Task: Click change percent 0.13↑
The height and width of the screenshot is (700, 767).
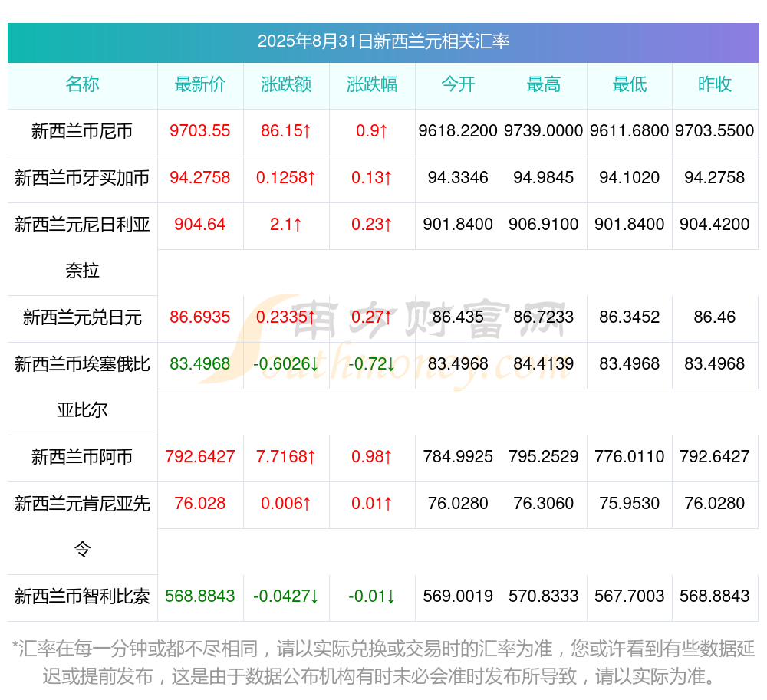Action: coord(372,177)
